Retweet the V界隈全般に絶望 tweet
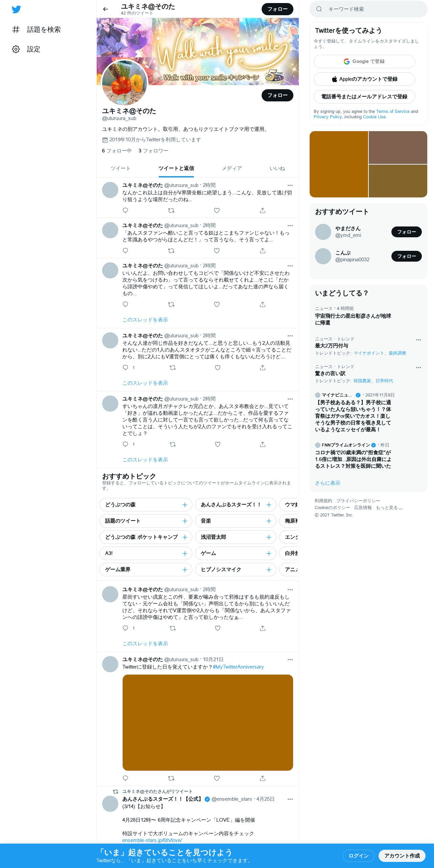Screen dimensions: 434x868 171,210
